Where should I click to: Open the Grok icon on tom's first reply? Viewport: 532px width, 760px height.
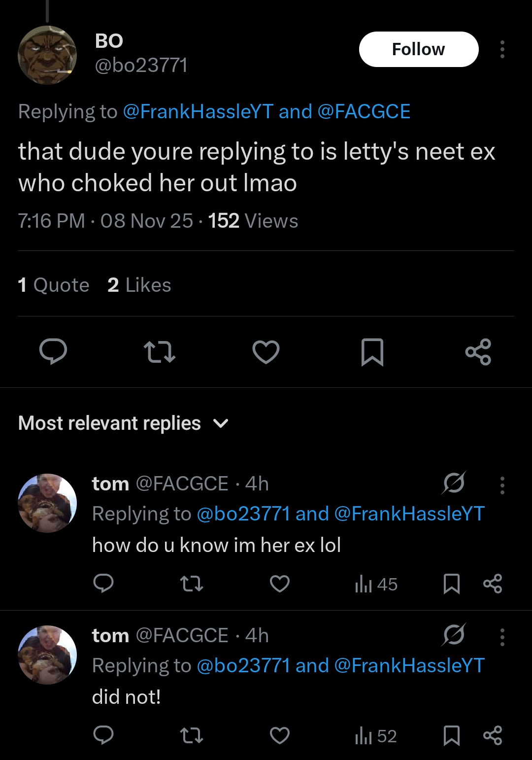[453, 483]
